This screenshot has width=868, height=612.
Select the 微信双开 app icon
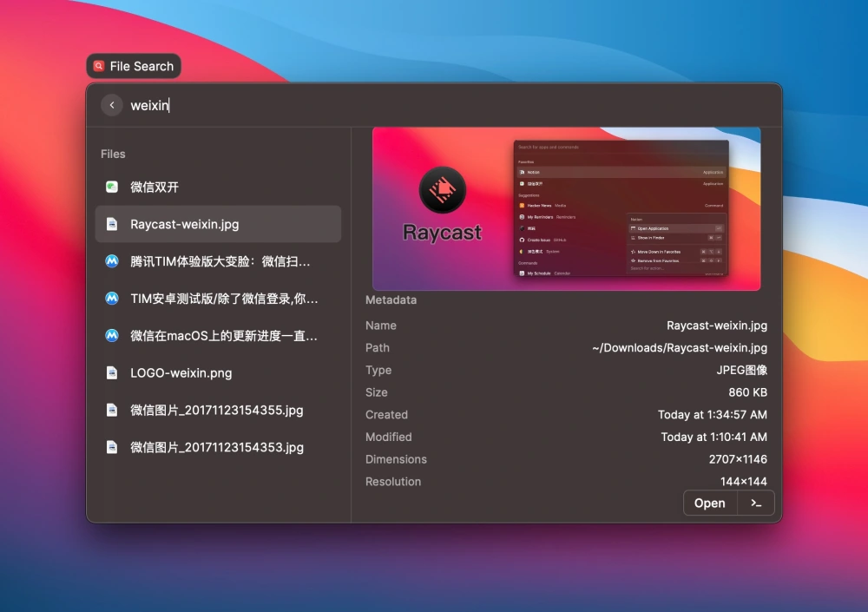(x=112, y=187)
